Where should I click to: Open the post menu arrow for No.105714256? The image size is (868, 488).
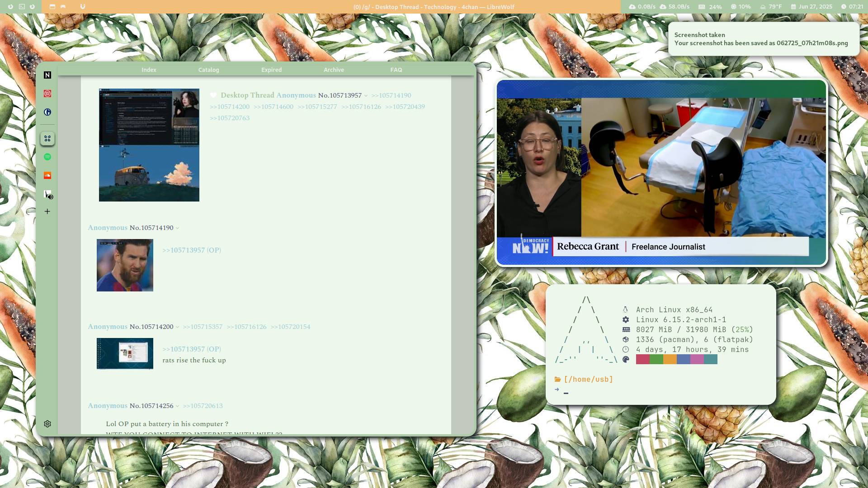click(177, 406)
